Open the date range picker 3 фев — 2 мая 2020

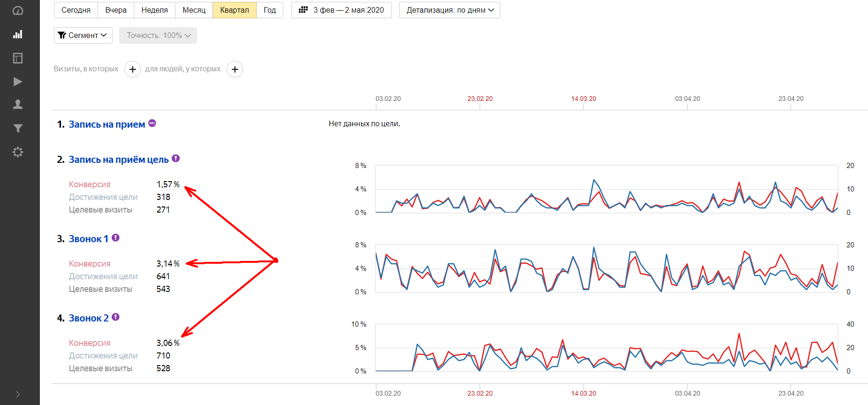click(342, 10)
